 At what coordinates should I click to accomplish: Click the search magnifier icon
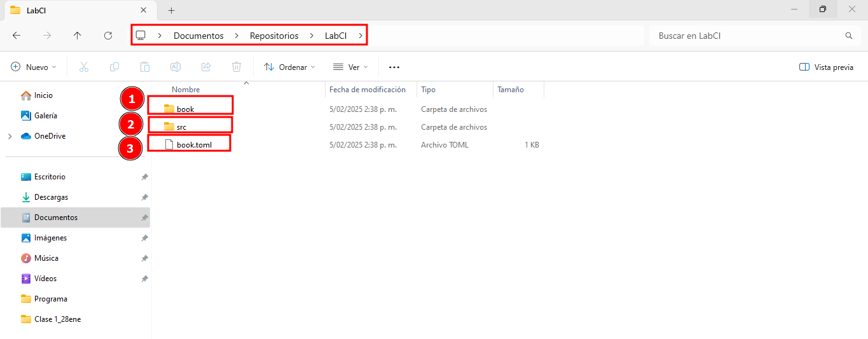[848, 36]
